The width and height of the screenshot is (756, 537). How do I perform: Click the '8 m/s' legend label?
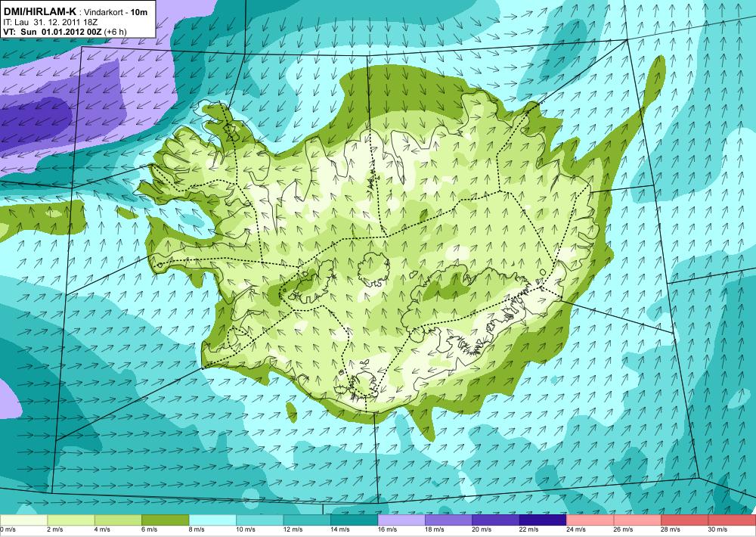coord(197,529)
